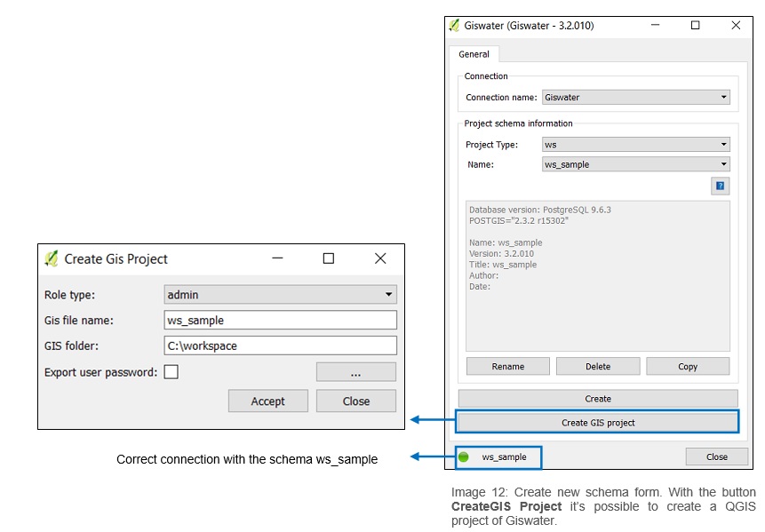
Task: Click the 'Project schema information' group title
Action: [518, 123]
